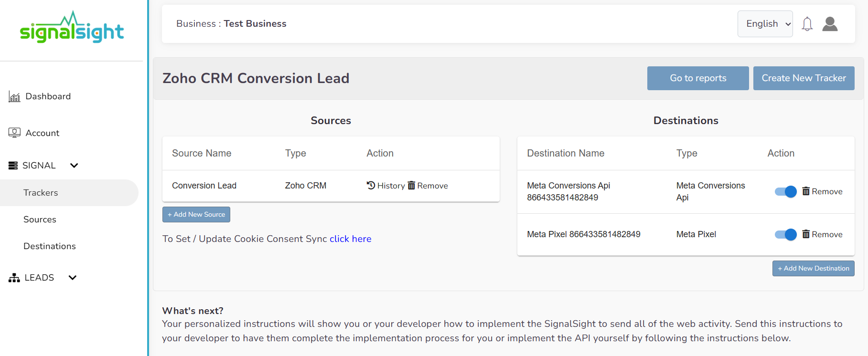Screen dimensions: 868x356
Task: Select Sources in sidebar
Action: 40,220
